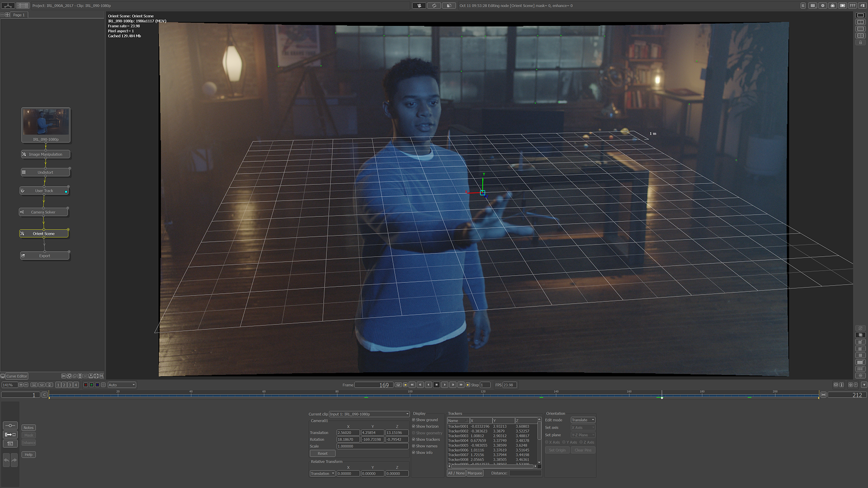Click the stop playback button
868x488 pixels.
[436, 385]
